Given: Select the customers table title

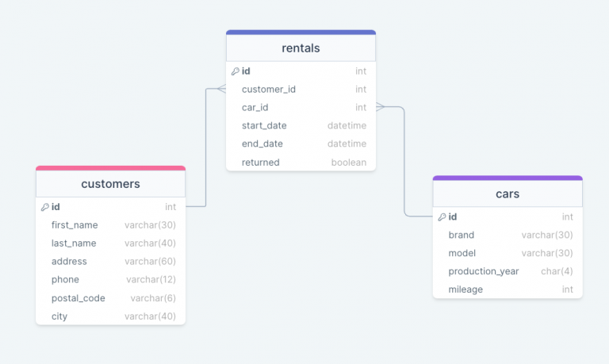Looking at the screenshot, I should (111, 184).
